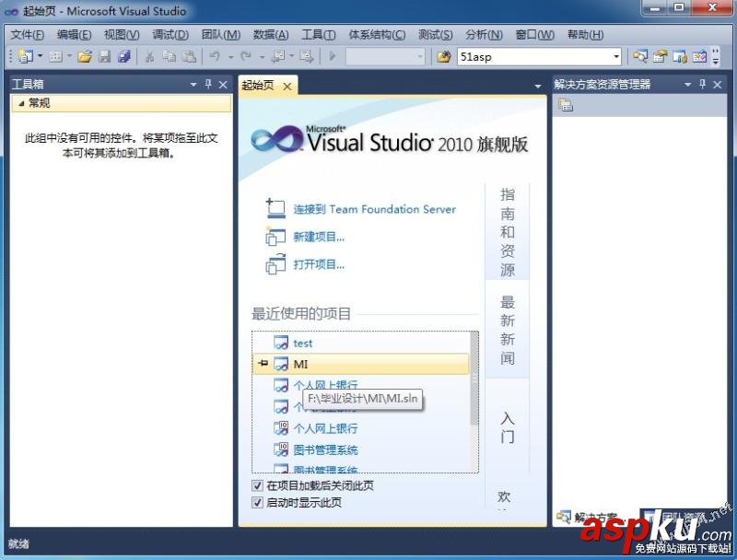Open the 工具(T) menu
737x560 pixels.
click(x=318, y=35)
